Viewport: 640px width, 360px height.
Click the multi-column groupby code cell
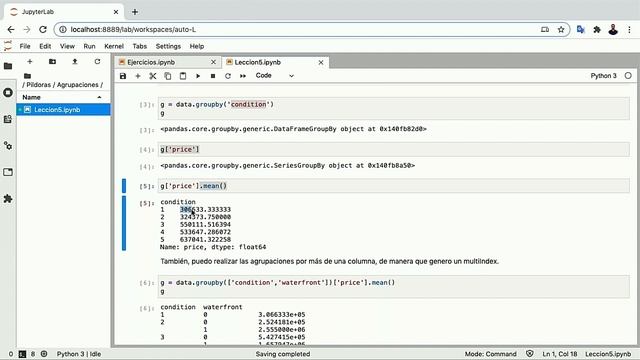[x=393, y=287]
